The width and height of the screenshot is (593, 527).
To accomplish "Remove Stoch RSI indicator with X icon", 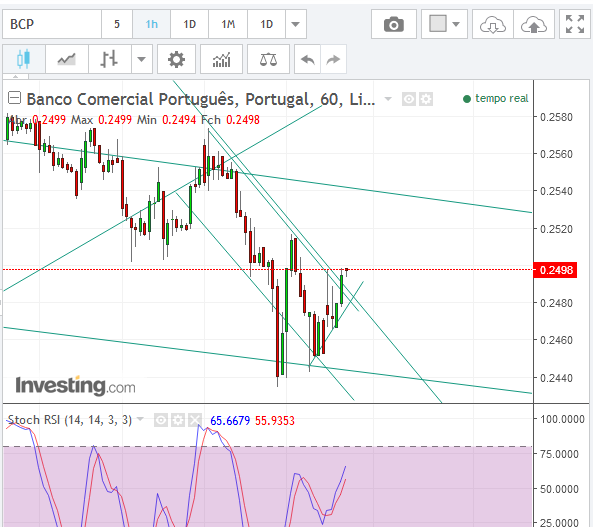I will click(195, 420).
